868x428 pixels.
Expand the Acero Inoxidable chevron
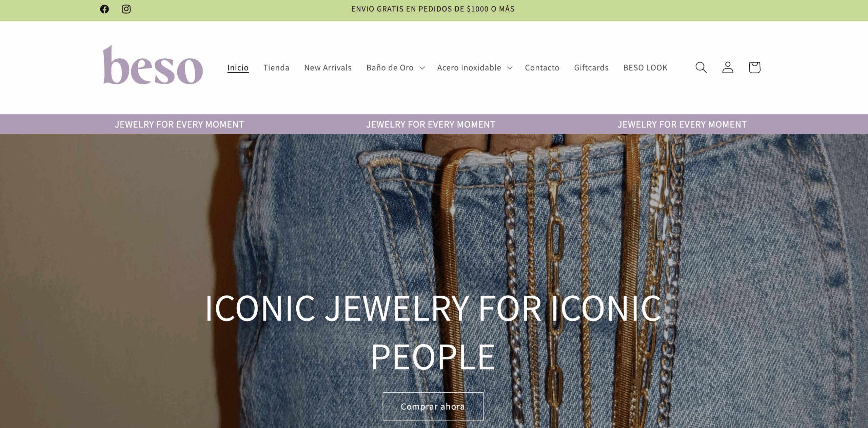[x=510, y=68]
